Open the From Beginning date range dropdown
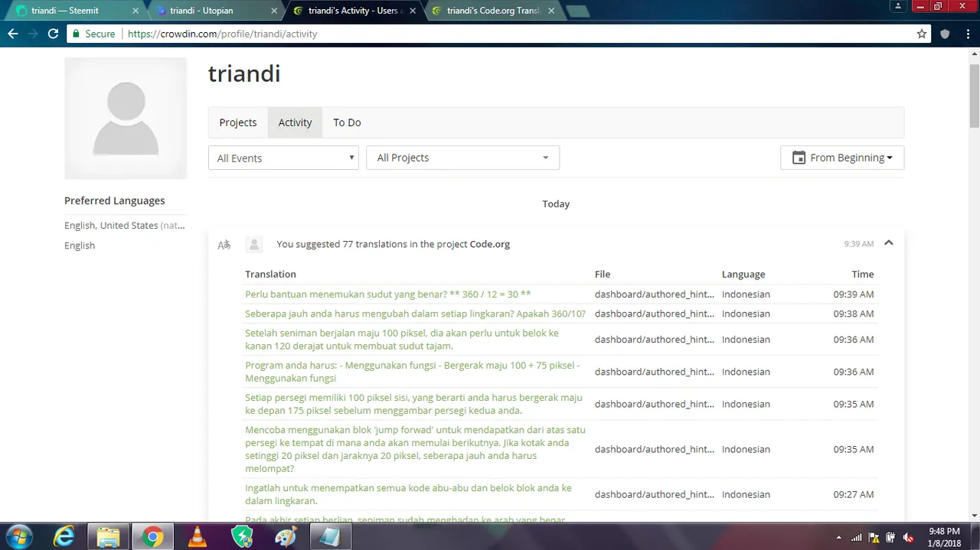This screenshot has width=980, height=550. [x=842, y=158]
